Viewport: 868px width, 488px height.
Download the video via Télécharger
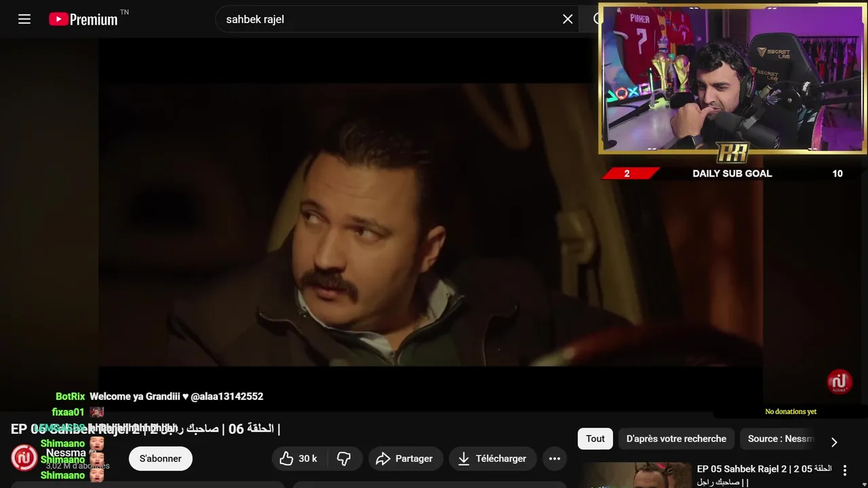click(492, 459)
